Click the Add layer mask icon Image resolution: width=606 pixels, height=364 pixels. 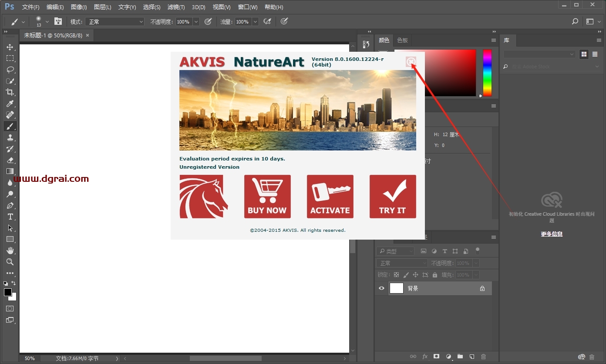(x=437, y=357)
